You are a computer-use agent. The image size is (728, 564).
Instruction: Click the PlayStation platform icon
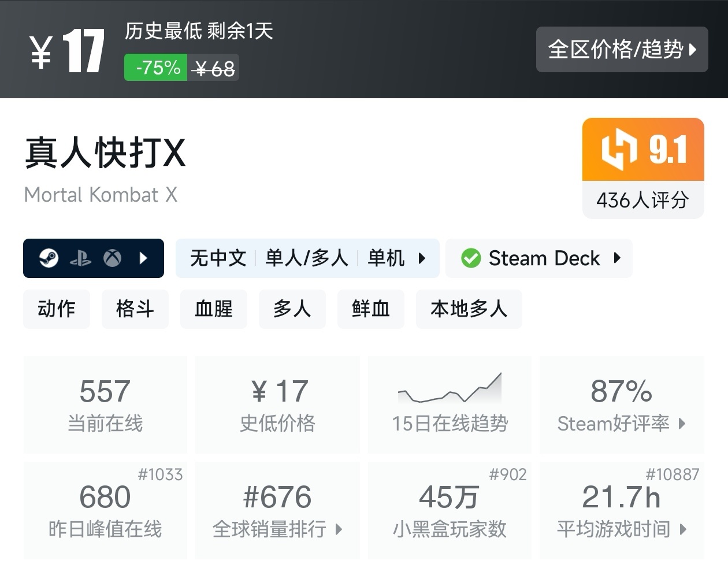(x=80, y=258)
